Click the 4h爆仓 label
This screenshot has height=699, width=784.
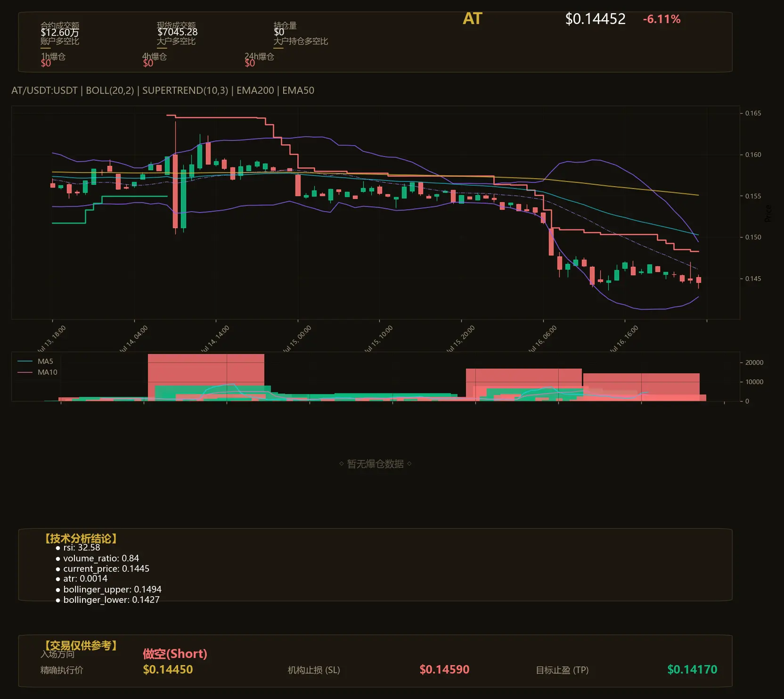(155, 57)
